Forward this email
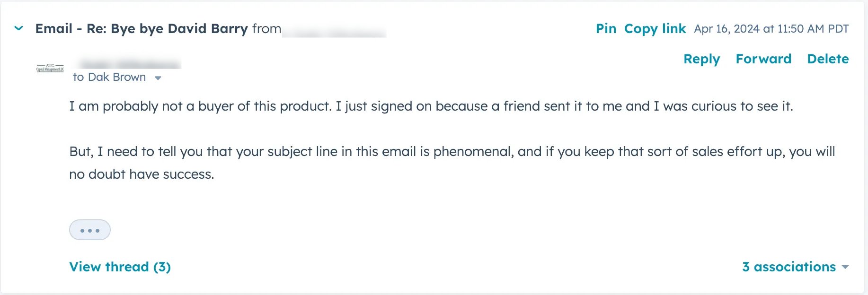Image resolution: width=868 pixels, height=295 pixels. 763,59
